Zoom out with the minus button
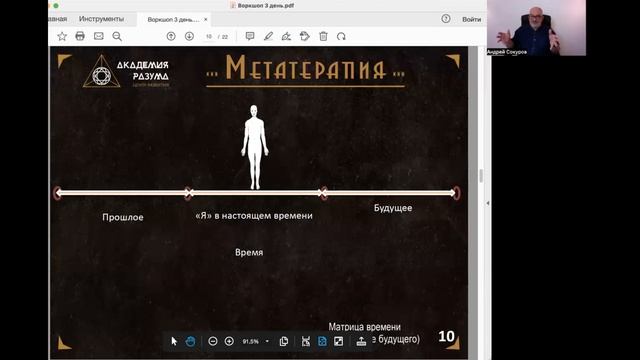The image size is (640, 360). tap(213, 341)
